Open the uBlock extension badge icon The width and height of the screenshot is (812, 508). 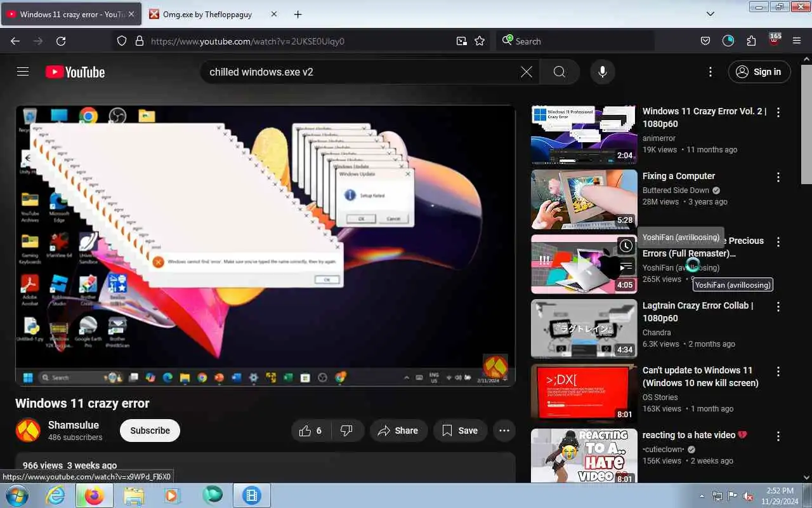pyautogui.click(x=774, y=39)
